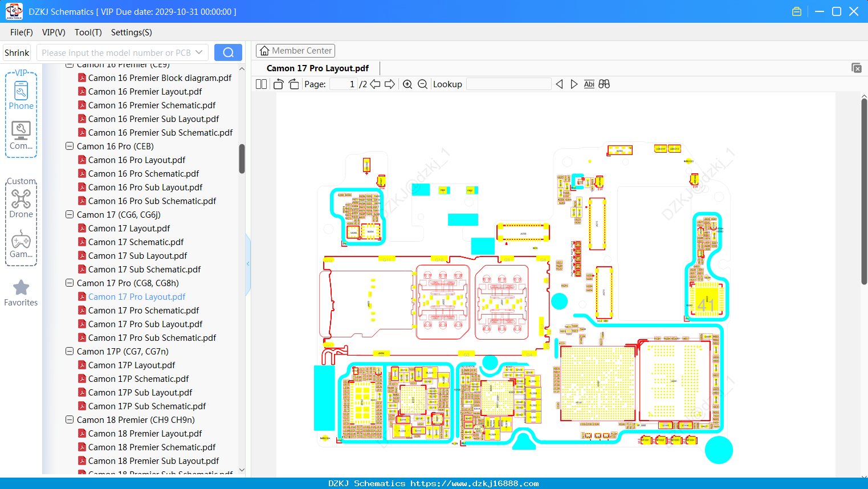Jump to next lookup result
Screen dimensions: 868x489
click(x=574, y=84)
